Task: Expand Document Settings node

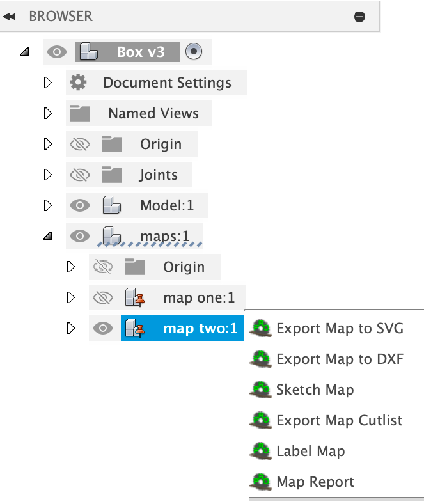Action: [48, 83]
